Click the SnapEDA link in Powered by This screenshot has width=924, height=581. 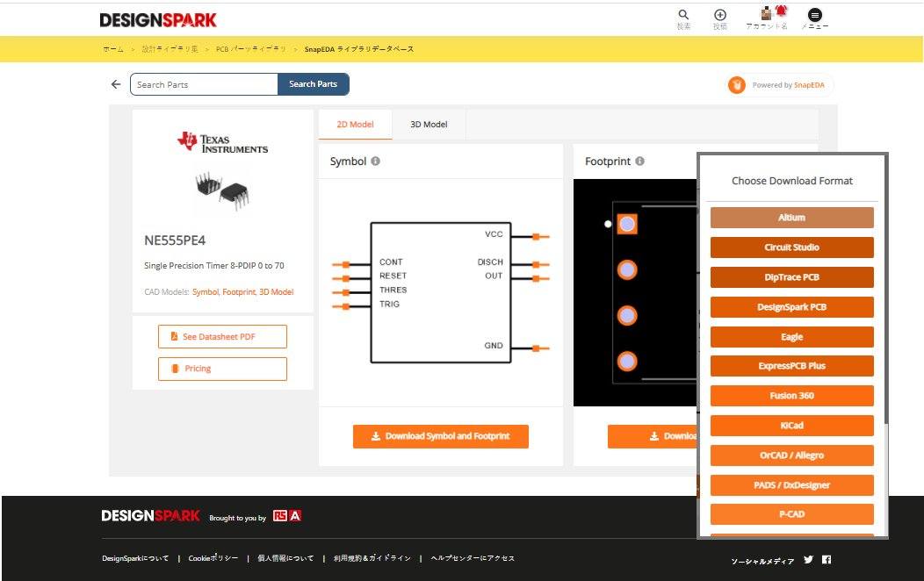click(809, 85)
